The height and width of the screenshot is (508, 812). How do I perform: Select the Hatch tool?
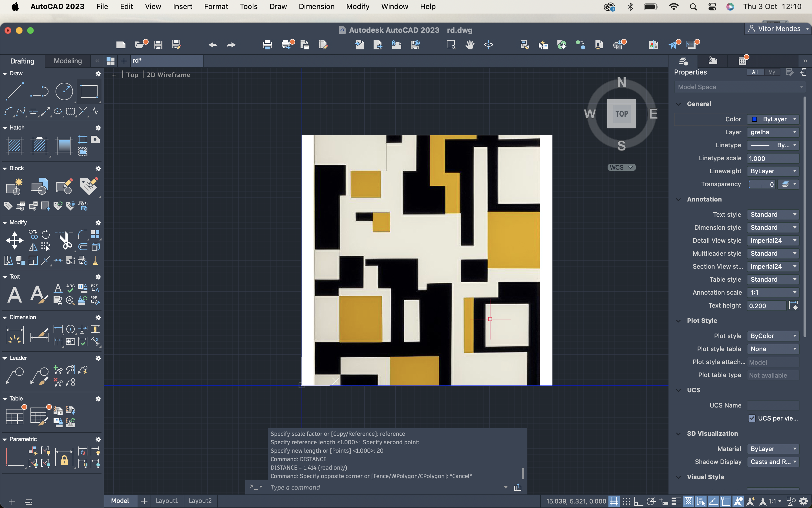pyautogui.click(x=14, y=145)
